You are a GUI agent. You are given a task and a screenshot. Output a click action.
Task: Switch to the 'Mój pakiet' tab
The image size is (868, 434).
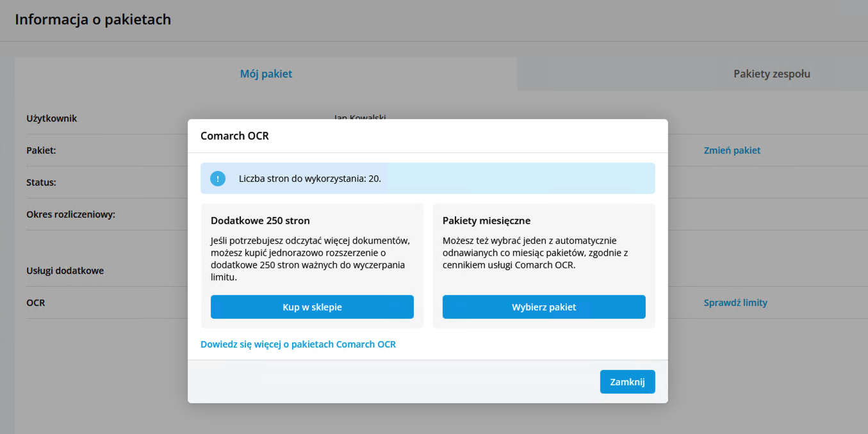click(x=266, y=74)
